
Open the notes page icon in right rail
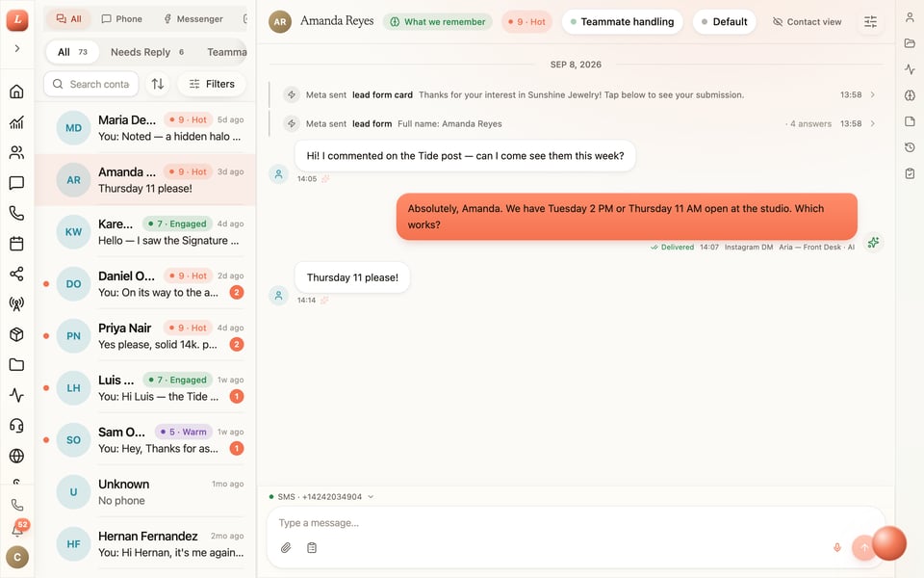pyautogui.click(x=910, y=121)
